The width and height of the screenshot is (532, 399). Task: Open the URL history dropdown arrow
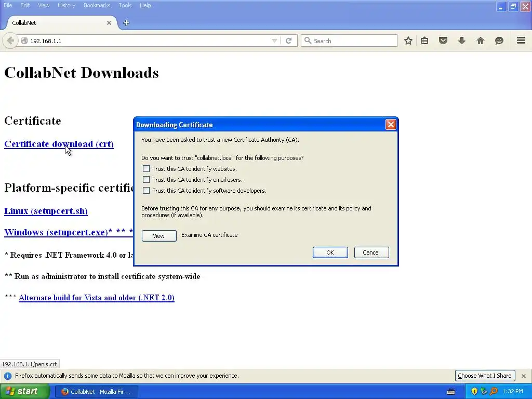[x=274, y=41]
